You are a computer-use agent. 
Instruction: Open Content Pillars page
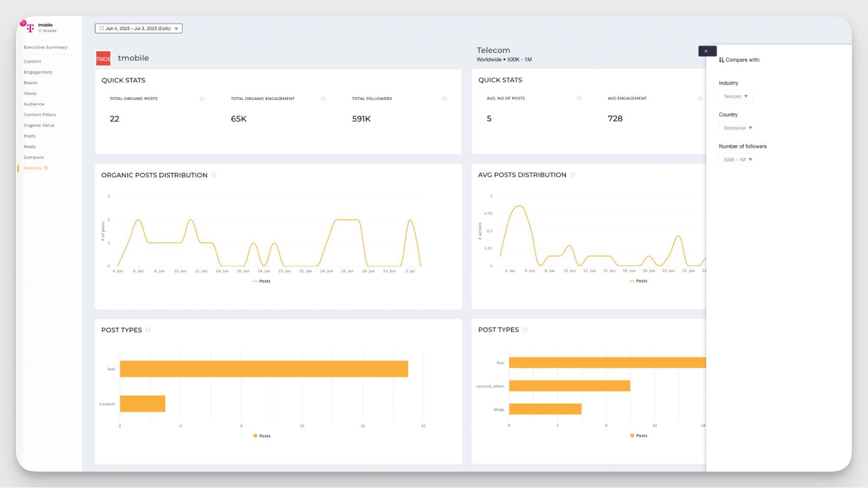[40, 115]
